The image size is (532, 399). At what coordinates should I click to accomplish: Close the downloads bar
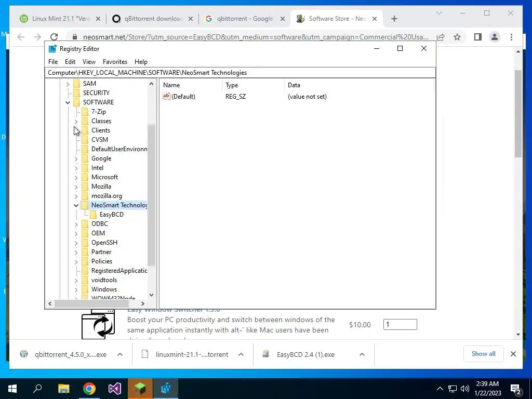coord(513,354)
